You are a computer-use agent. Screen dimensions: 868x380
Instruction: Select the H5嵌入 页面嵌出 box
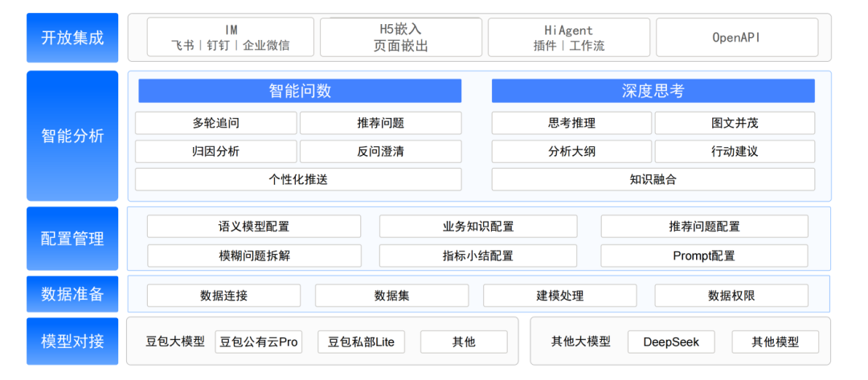tap(401, 37)
